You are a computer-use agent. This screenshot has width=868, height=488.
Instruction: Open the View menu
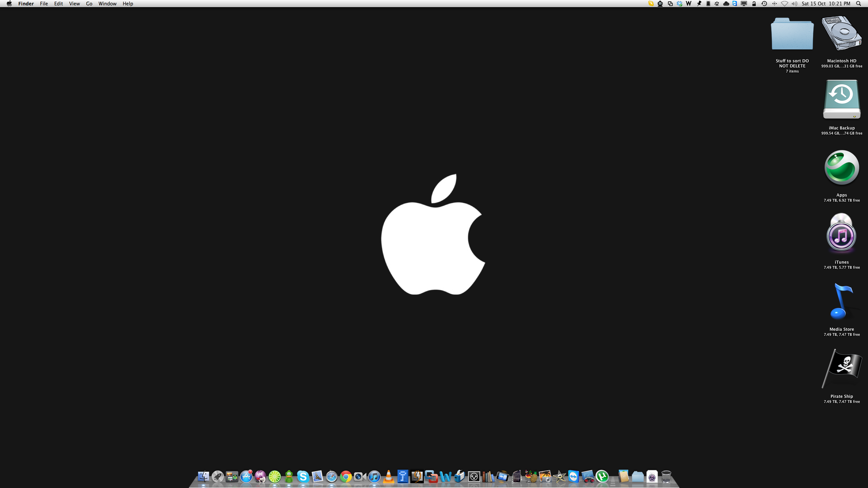(74, 4)
